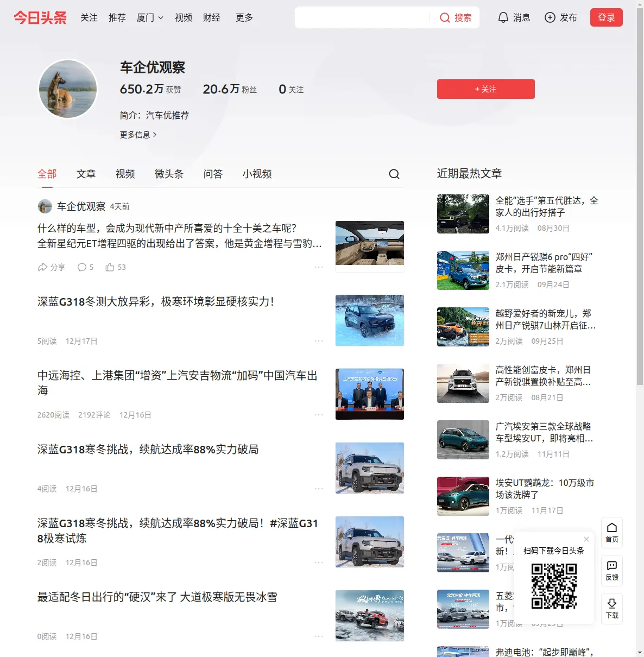Scan the 扫码下载今日头条 QR code image
The width and height of the screenshot is (644, 657).
coord(554,586)
